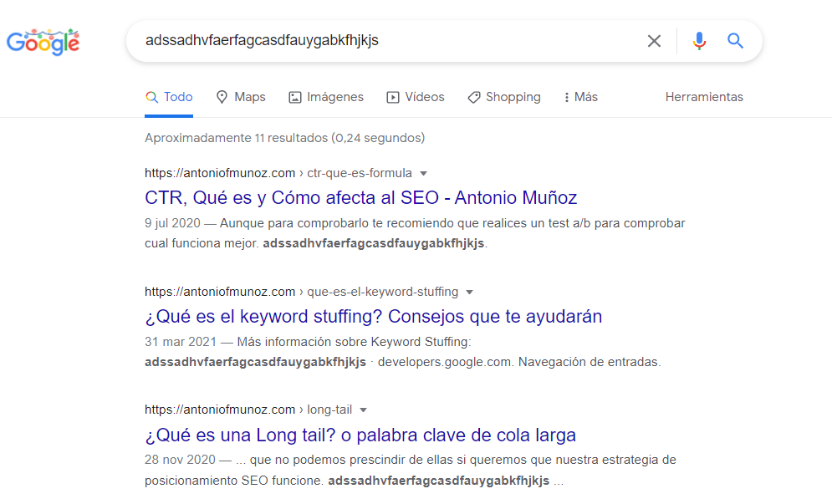Click the Google logo
Image resolution: width=832 pixels, height=504 pixels.
43,41
